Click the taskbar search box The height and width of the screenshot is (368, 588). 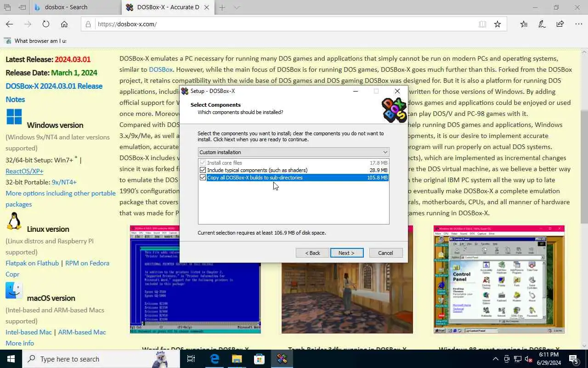(x=101, y=359)
